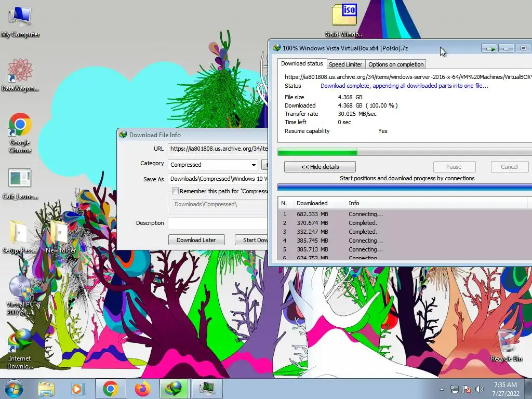
Task: Click the Info column header
Action: point(437,203)
